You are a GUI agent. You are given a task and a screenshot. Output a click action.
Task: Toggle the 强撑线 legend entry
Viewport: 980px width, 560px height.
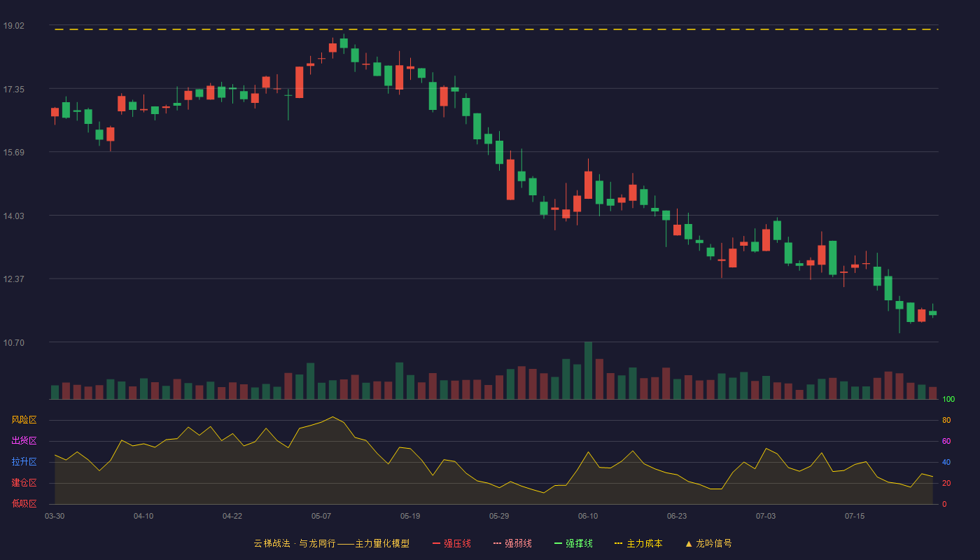click(573, 543)
